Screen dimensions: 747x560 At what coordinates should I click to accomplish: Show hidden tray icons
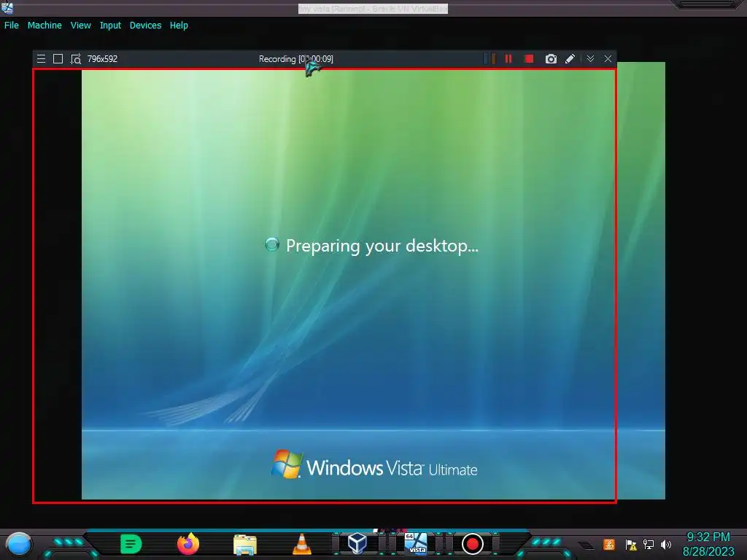586,545
